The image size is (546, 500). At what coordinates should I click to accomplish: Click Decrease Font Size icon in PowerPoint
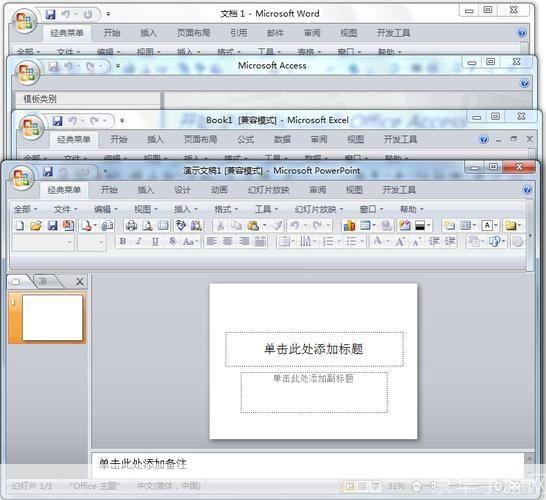[416, 241]
